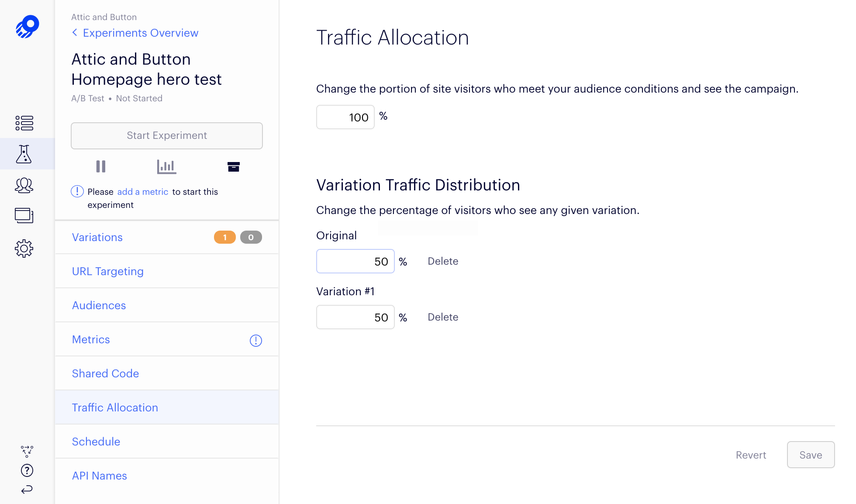Click the Save button
The image size is (856, 504).
tap(811, 455)
